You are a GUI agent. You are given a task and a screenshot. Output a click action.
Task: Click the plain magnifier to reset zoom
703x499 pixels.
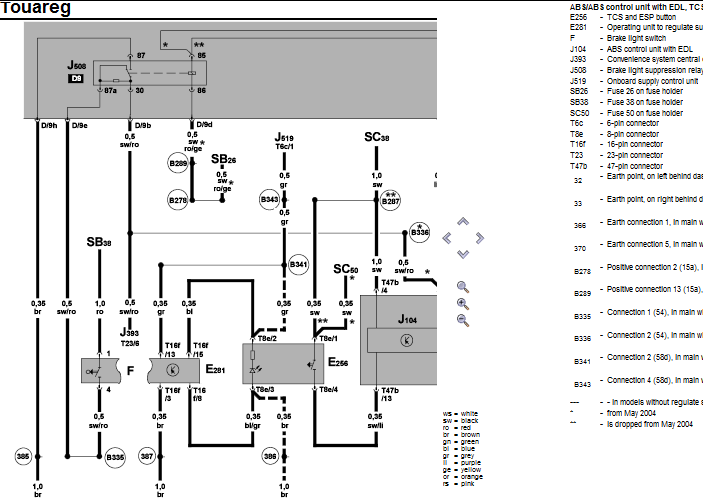click(x=463, y=287)
